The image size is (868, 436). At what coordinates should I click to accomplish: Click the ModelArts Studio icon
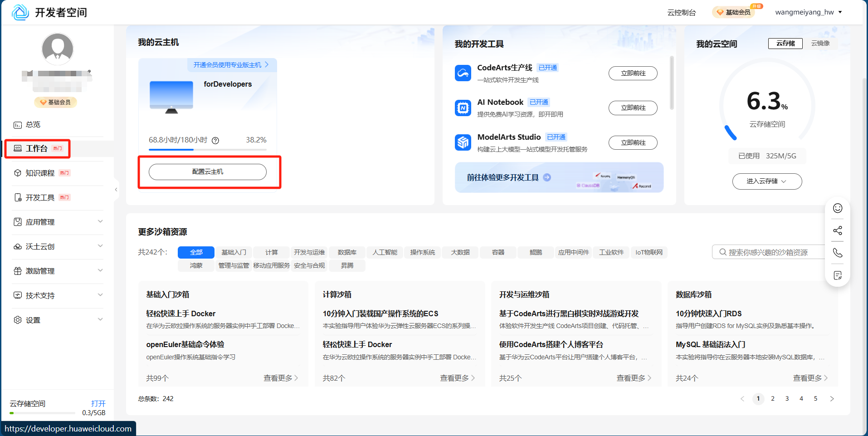pos(463,142)
